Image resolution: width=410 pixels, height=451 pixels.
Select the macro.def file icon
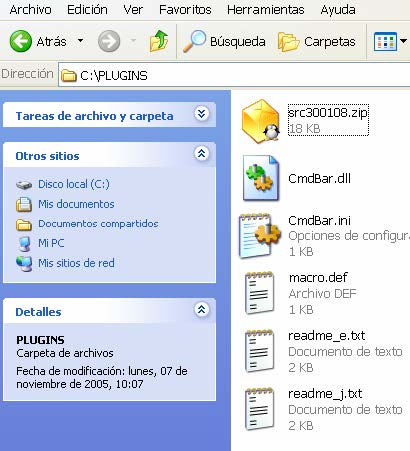pyautogui.click(x=260, y=293)
